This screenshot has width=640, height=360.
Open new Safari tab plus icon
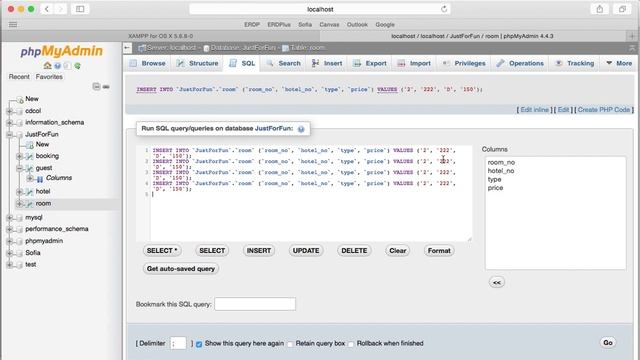pyautogui.click(x=632, y=36)
